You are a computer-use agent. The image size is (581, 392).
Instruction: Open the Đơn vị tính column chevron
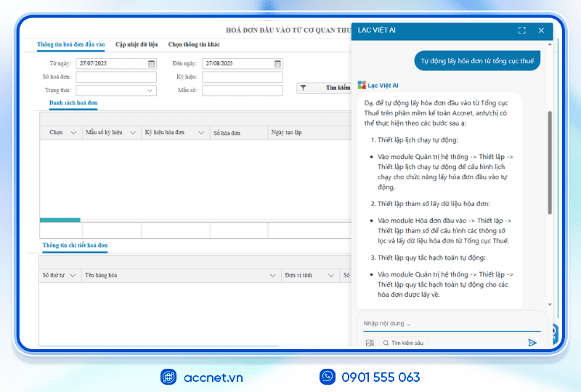click(331, 275)
